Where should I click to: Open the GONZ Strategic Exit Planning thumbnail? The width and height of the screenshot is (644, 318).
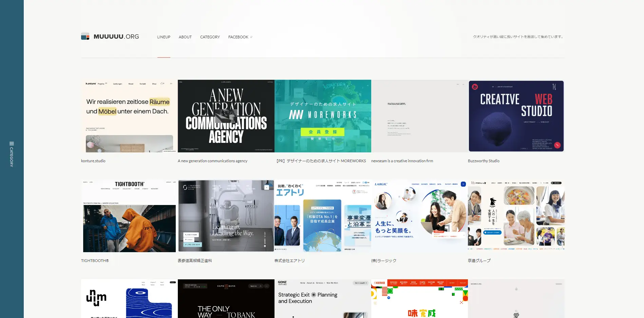point(323,299)
